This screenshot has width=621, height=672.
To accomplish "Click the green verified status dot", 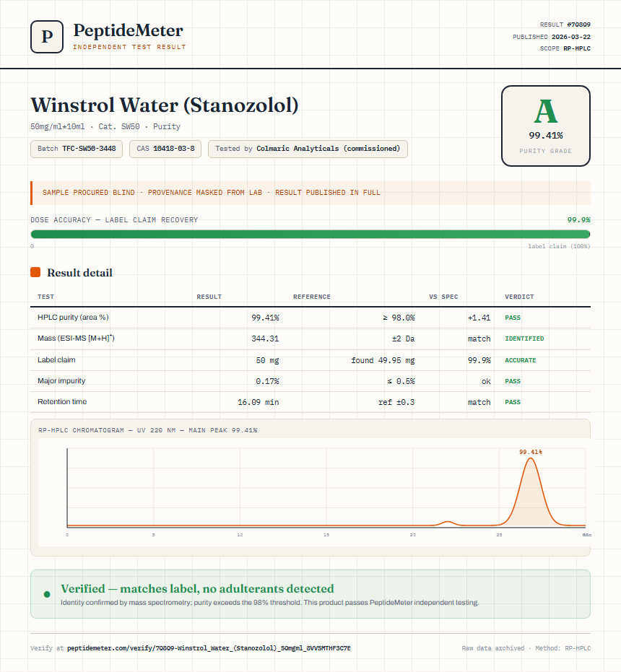I will [47, 594].
